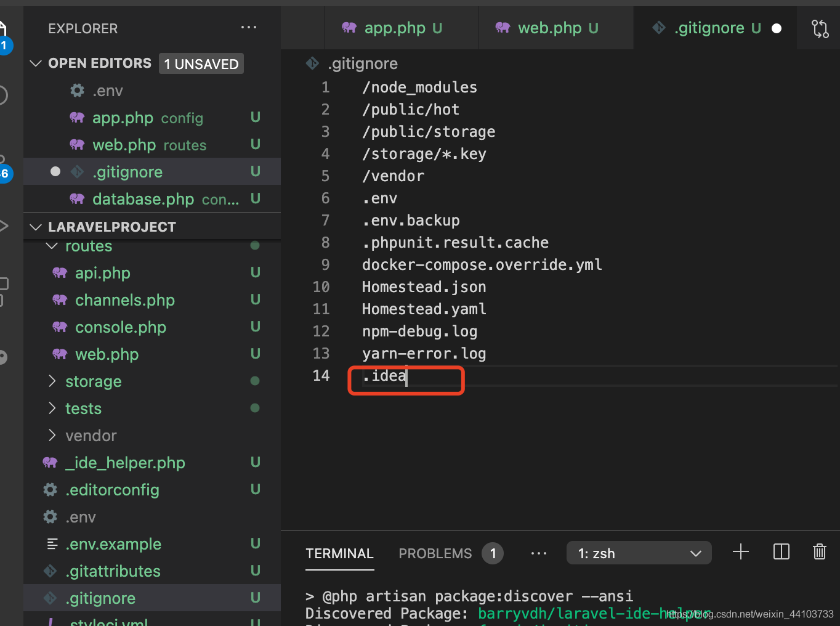Place cursor on /node_modules line
This screenshot has width=840, height=626.
pos(419,87)
